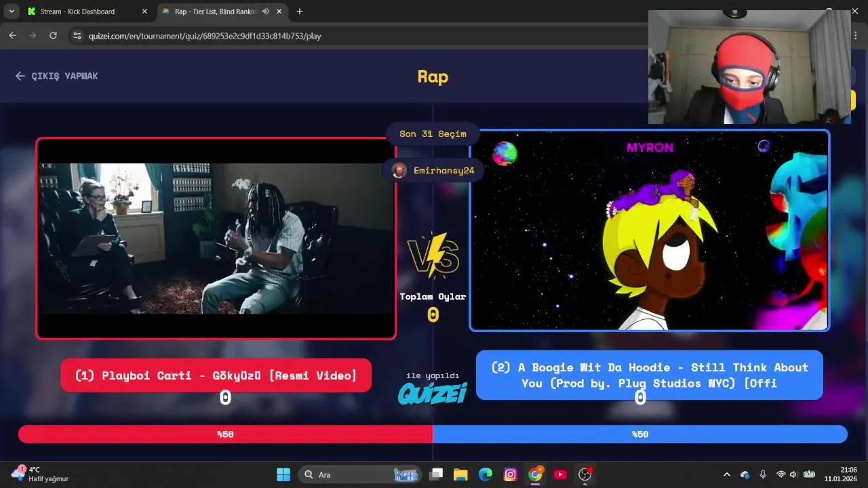Viewport: 868px width, 488px height.
Task: Select the Rap - Tier List tab
Action: coord(214,12)
